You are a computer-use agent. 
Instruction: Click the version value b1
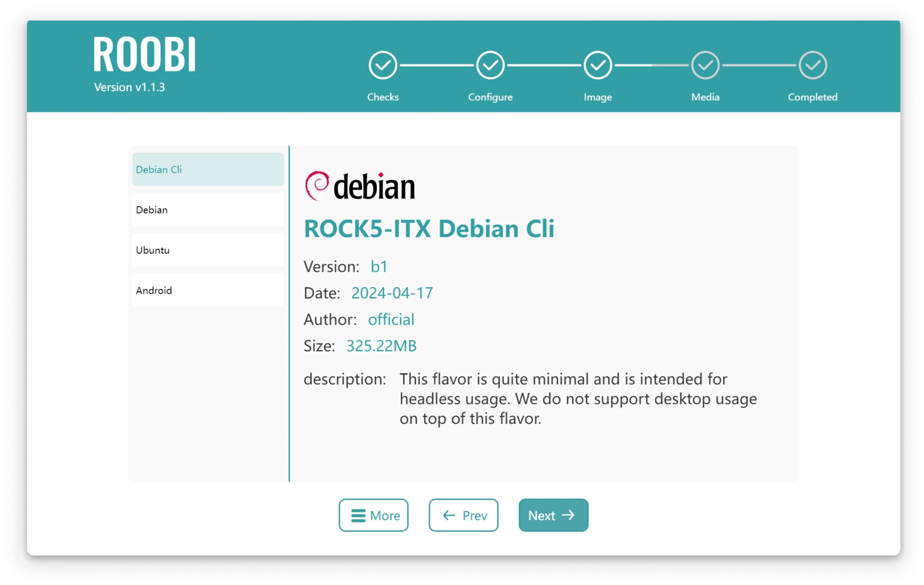[378, 266]
